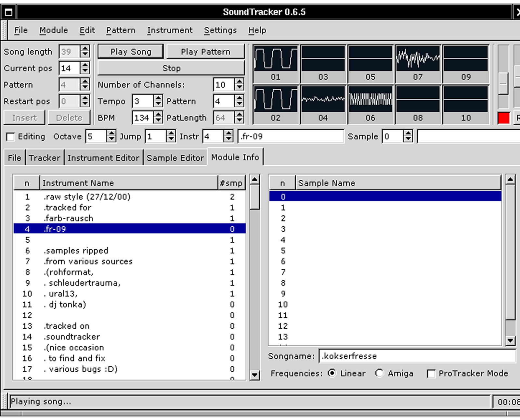Step the Song length spinner arrows
The width and height of the screenshot is (520, 420).
click(x=85, y=51)
